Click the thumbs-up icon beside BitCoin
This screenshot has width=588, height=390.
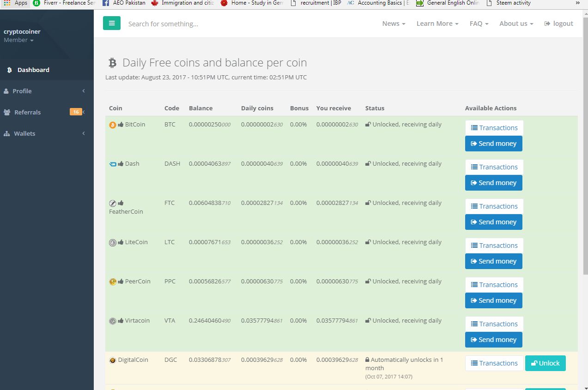pos(121,124)
